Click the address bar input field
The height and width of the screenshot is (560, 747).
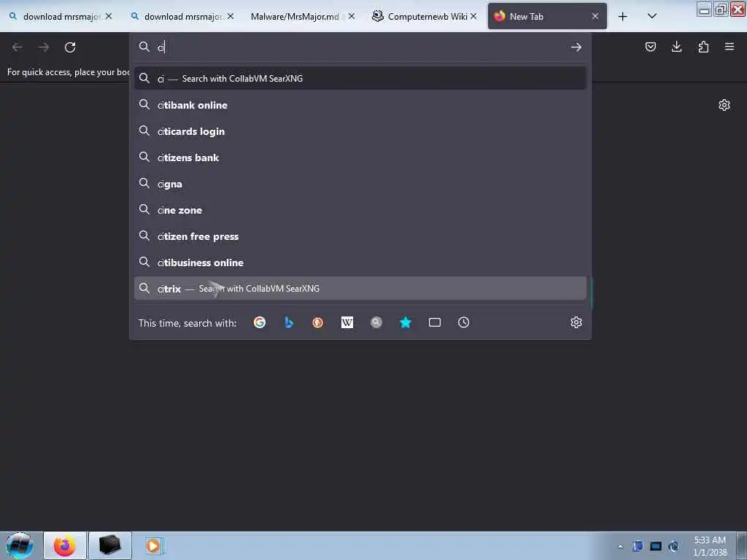(360, 47)
